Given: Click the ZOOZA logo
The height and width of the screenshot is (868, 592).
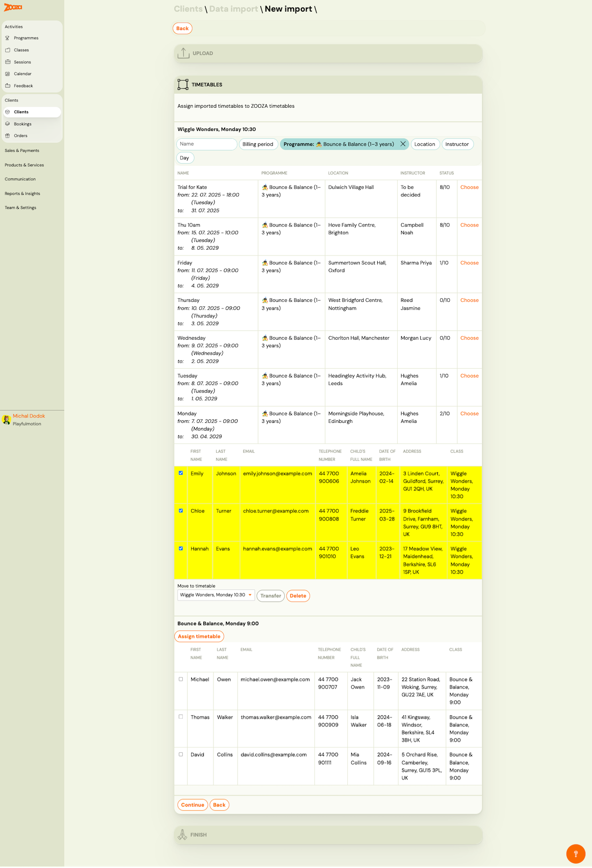Looking at the screenshot, I should [13, 7].
